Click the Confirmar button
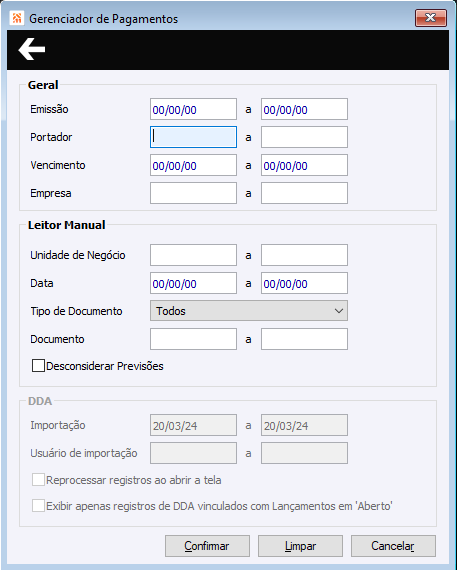The width and height of the screenshot is (457, 570). point(207,546)
